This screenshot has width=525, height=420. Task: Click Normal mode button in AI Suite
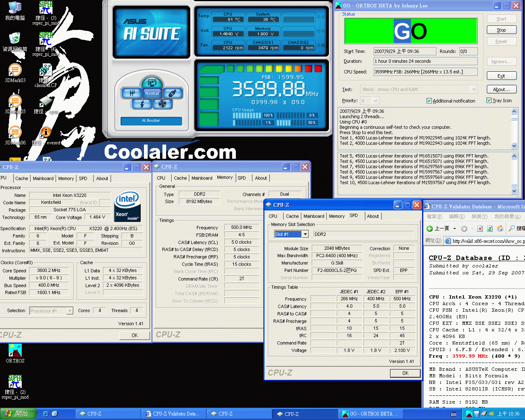[152, 94]
